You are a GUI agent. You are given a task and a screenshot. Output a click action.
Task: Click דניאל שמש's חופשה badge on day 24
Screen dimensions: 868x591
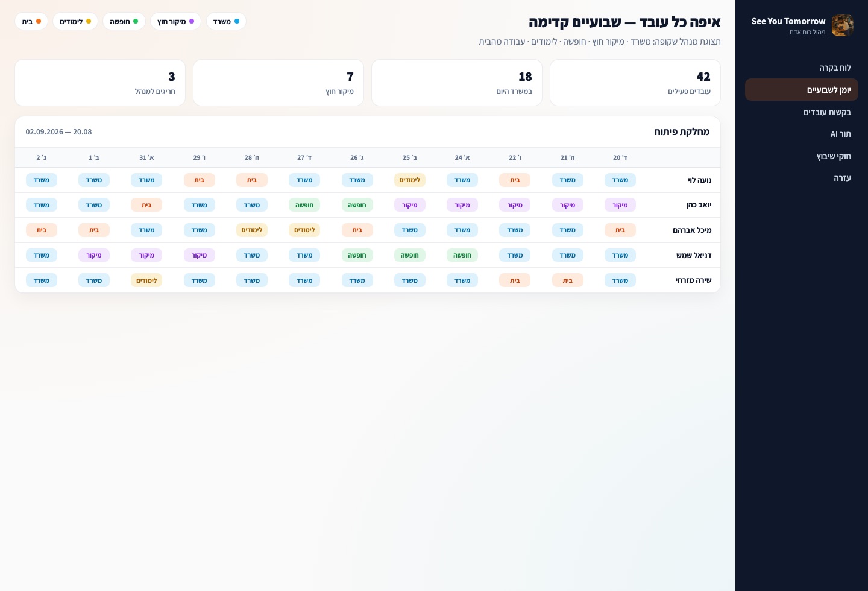(x=462, y=255)
